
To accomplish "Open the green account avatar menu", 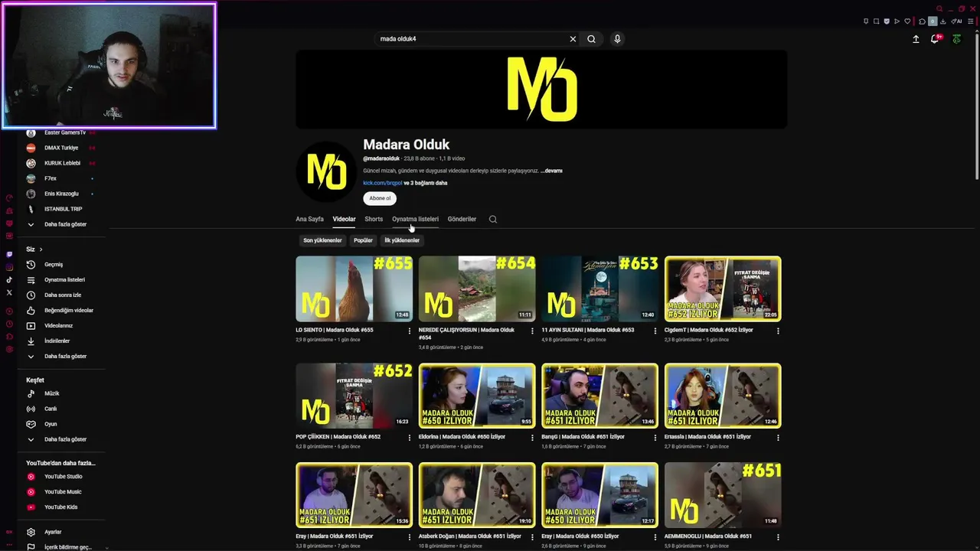I will 956,39.
